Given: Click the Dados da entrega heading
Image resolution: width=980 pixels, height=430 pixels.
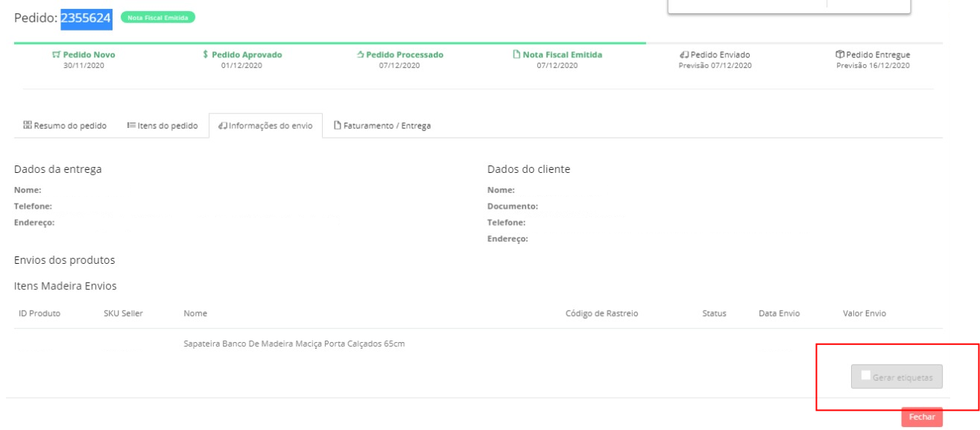Looking at the screenshot, I should [x=58, y=169].
